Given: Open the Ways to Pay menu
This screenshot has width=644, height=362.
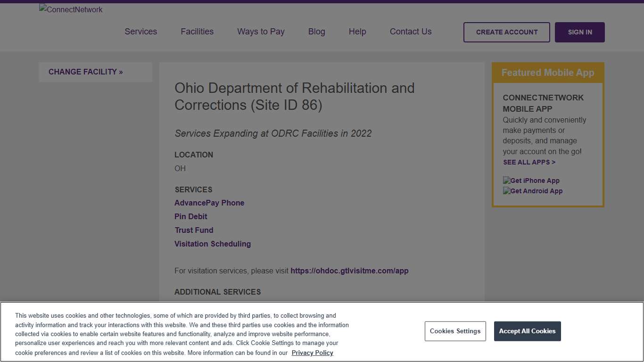Looking at the screenshot, I should (x=261, y=32).
